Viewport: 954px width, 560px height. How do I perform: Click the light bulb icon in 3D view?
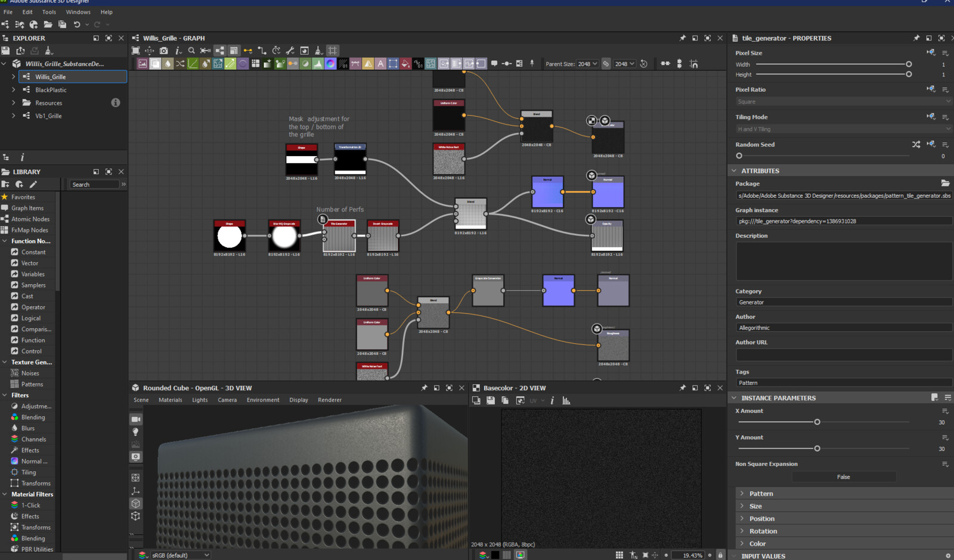click(x=136, y=432)
